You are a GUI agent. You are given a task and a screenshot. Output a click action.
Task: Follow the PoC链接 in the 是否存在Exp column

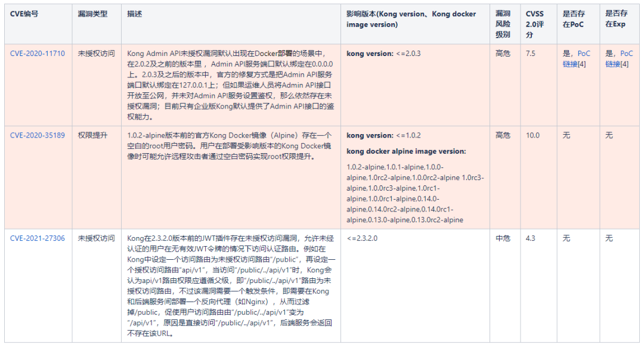[619, 58]
